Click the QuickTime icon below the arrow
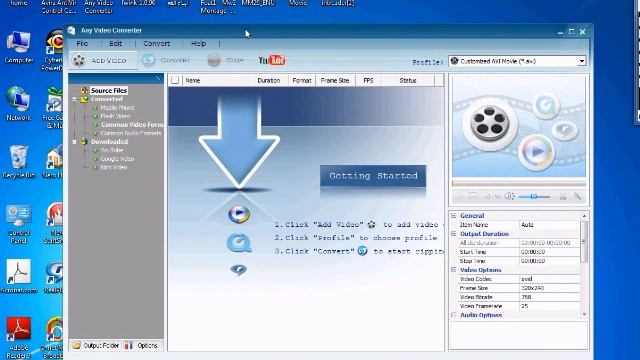The width and height of the screenshot is (640, 360). coord(239,243)
